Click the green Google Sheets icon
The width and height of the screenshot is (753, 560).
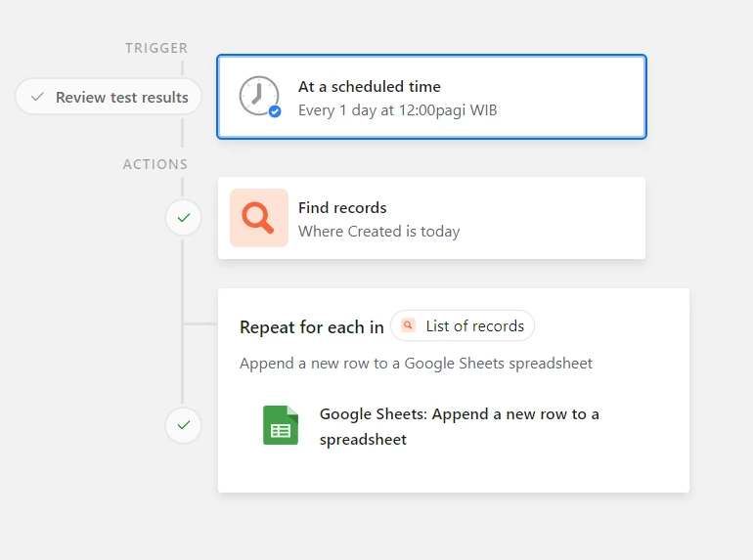pos(281,425)
